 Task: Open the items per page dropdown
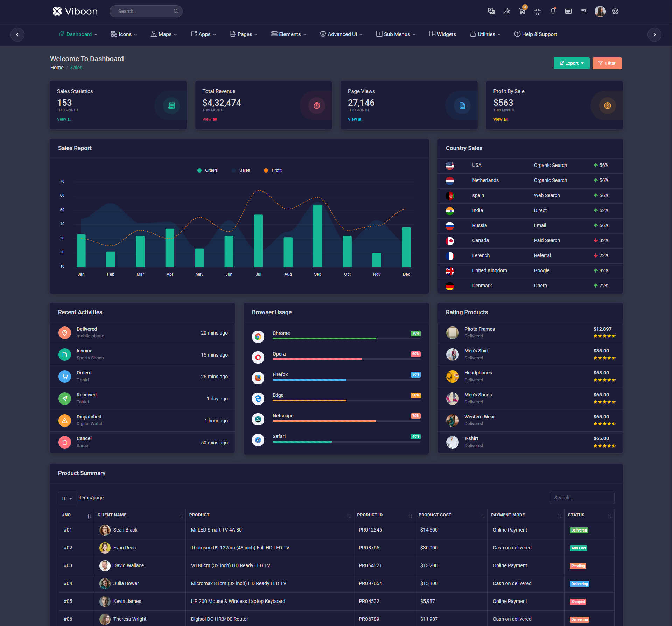point(67,498)
